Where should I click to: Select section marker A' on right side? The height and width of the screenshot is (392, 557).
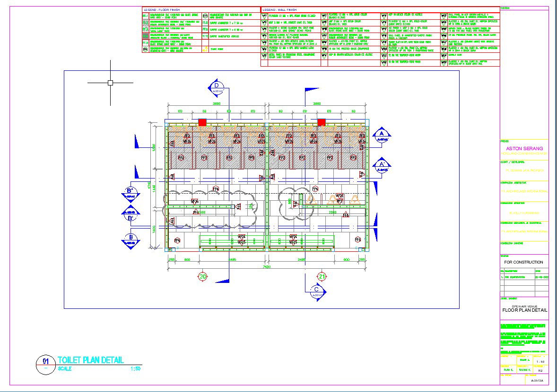click(x=381, y=165)
